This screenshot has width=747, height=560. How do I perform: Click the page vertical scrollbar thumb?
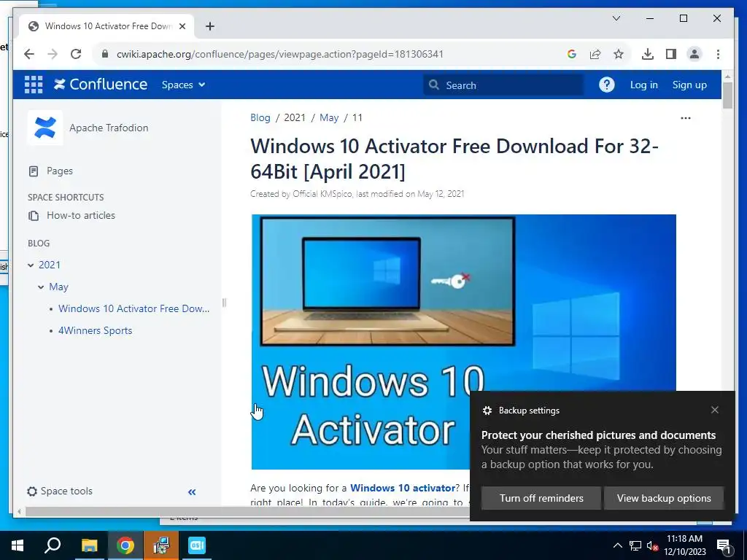[727, 96]
